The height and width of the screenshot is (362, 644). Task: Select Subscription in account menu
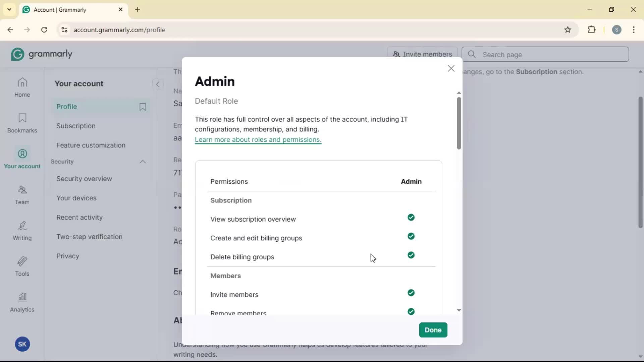click(x=76, y=126)
